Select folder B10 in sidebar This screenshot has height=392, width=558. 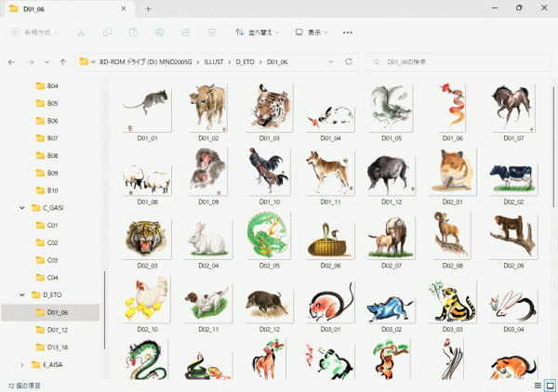pos(50,190)
